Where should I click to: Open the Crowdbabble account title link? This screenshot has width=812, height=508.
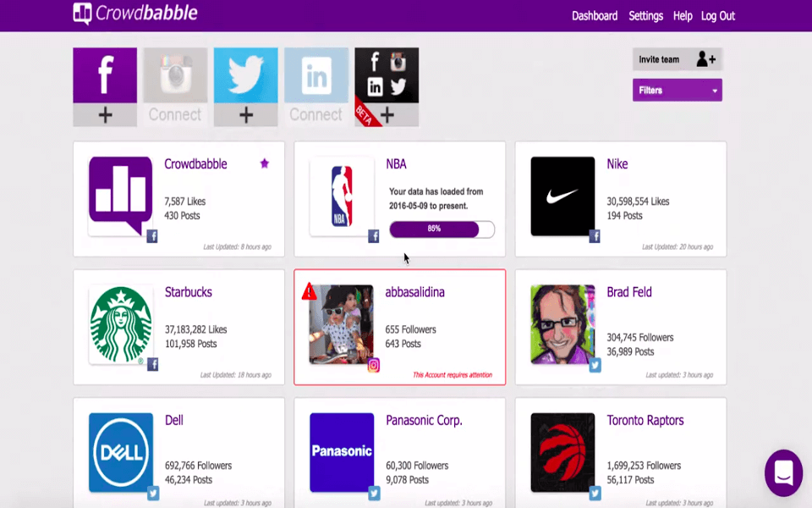[x=195, y=163]
